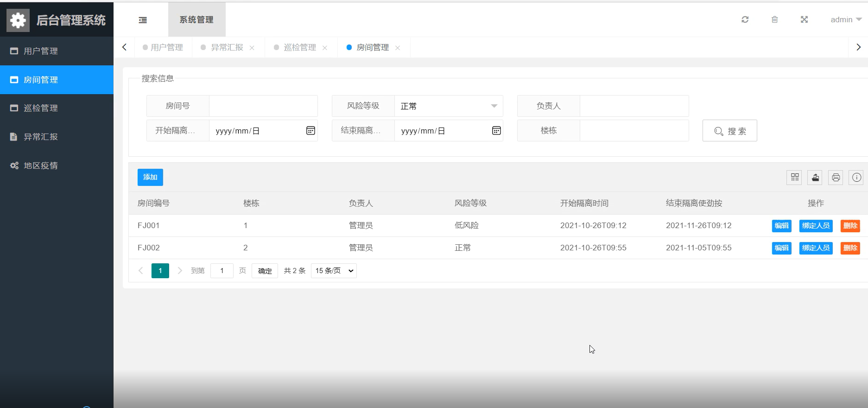Click the print table icon
Image resolution: width=868 pixels, height=408 pixels.
[x=836, y=177]
